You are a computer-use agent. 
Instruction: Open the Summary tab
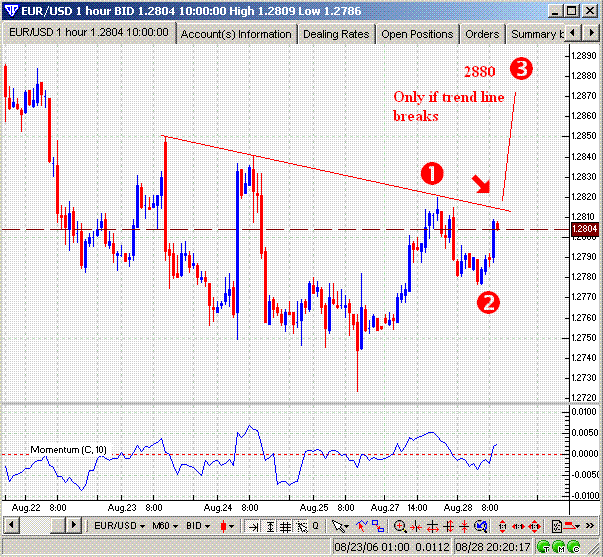click(x=536, y=34)
